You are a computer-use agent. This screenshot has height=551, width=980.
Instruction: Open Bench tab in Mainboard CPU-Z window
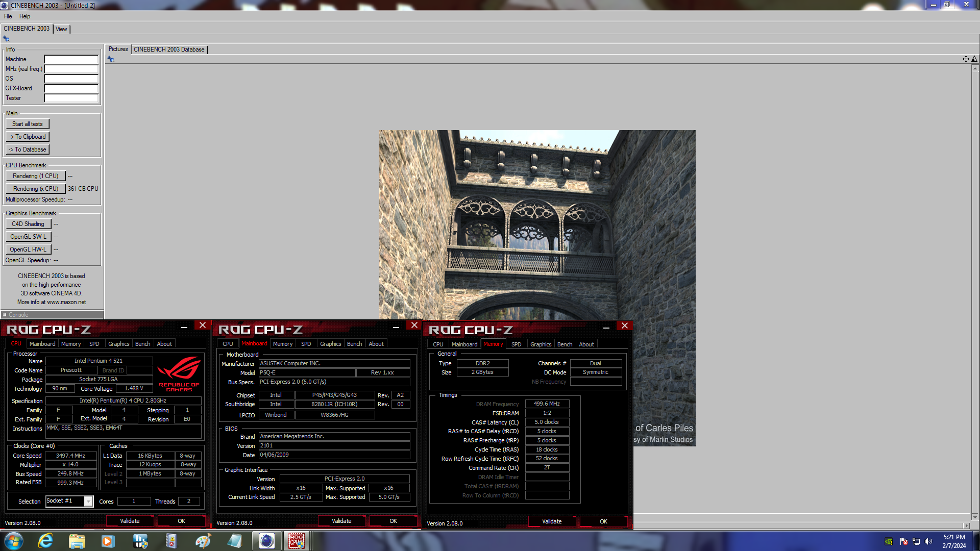click(x=355, y=344)
